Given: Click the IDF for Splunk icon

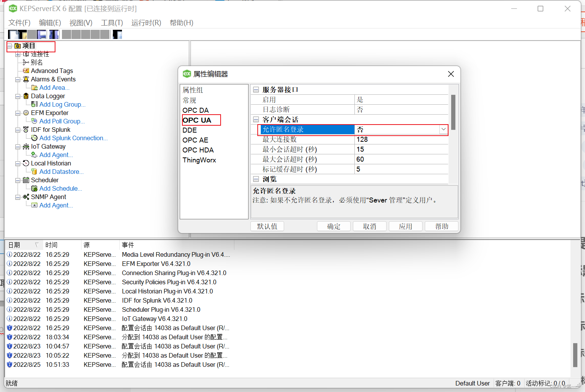Looking at the screenshot, I should pyautogui.click(x=26, y=130).
